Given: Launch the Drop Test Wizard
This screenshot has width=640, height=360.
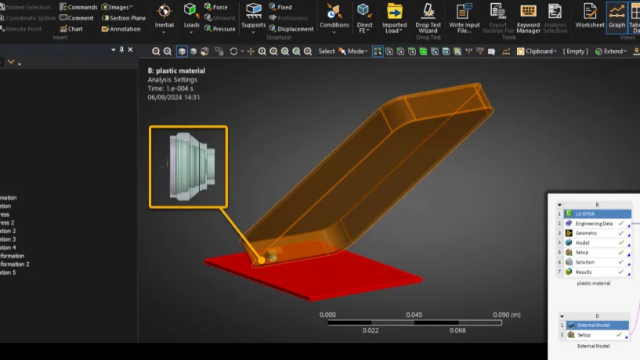Looking at the screenshot, I should point(428,18).
